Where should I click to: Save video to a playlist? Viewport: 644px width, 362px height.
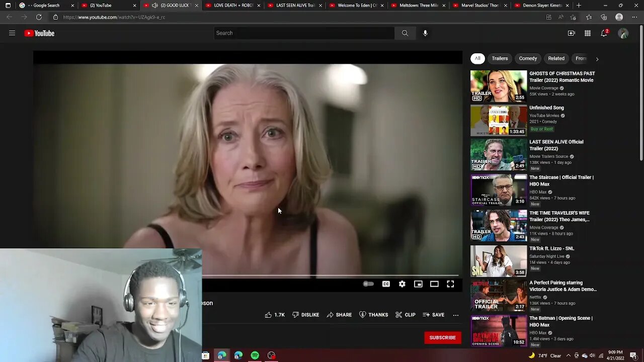point(433,315)
